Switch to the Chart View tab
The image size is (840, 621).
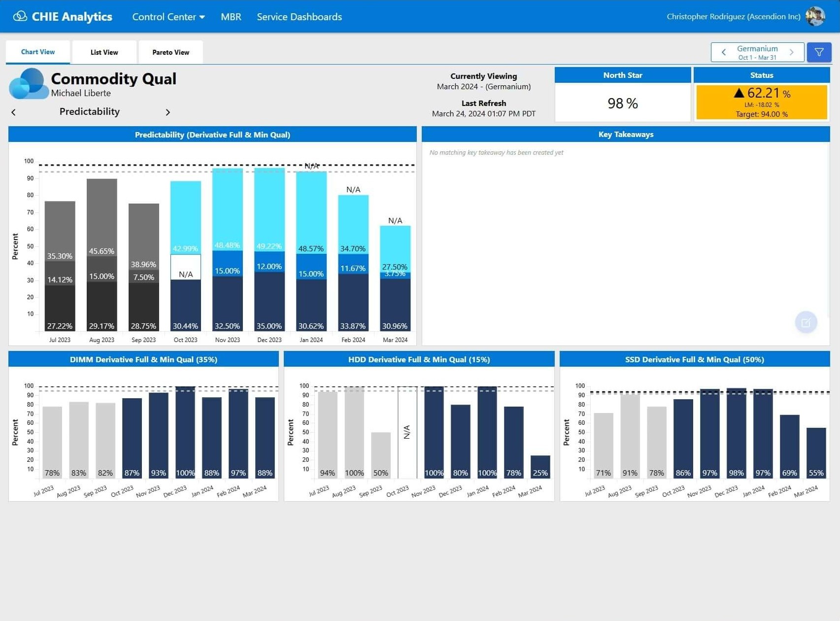pyautogui.click(x=38, y=52)
